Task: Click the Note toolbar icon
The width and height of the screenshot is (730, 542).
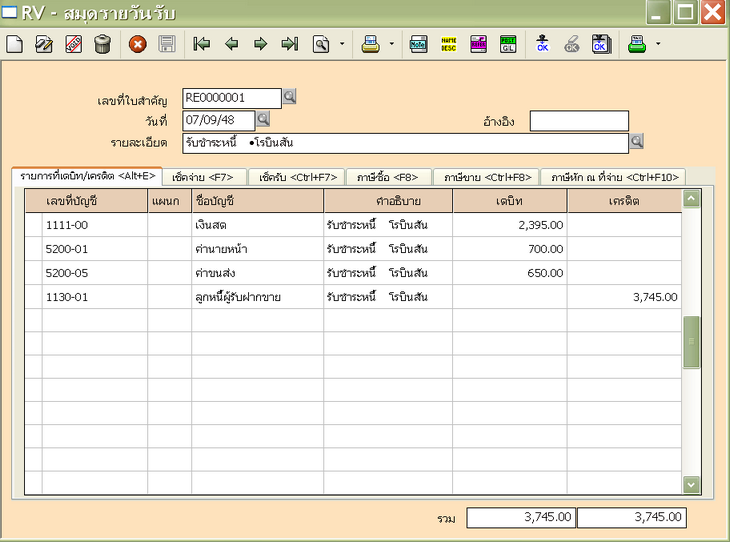Action: tap(419, 44)
